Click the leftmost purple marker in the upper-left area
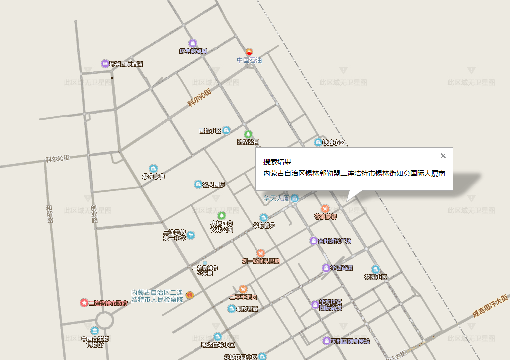Image resolution: width=510 pixels, height=360 pixels. click(x=105, y=63)
